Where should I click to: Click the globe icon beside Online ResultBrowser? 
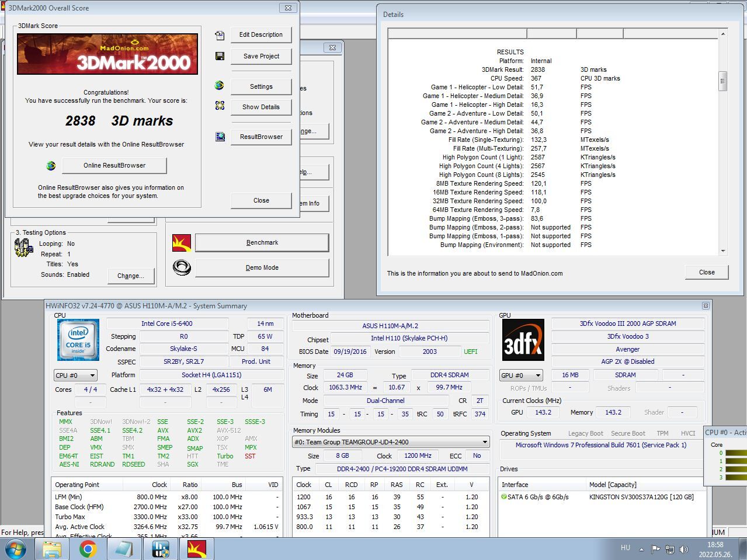click(x=51, y=165)
